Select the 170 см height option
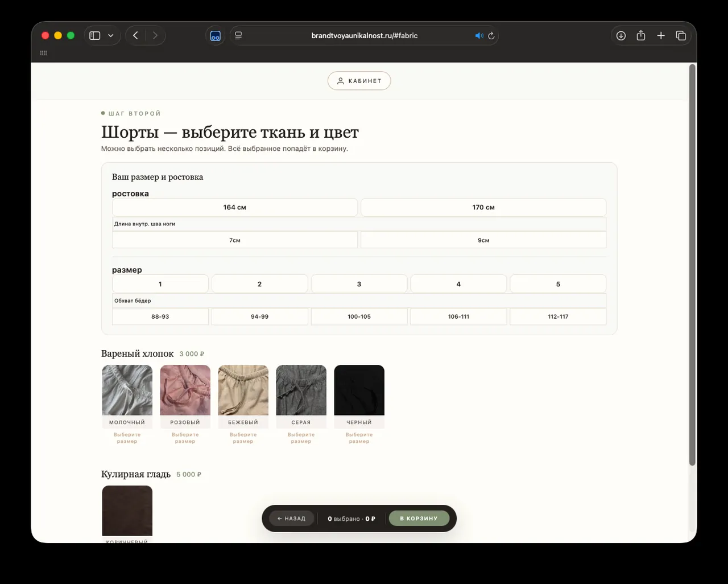The height and width of the screenshot is (584, 728). click(483, 207)
